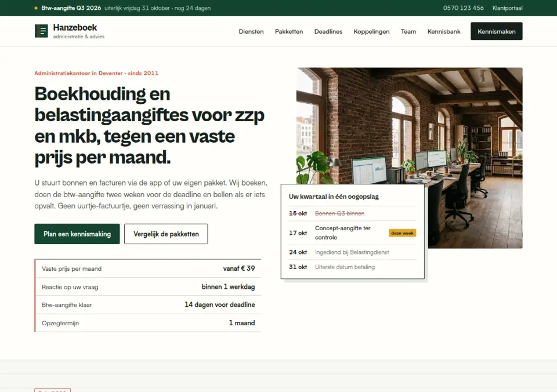This screenshot has width=557, height=392.
Task: Call the phone number 0570 123 456
Action: click(x=463, y=8)
